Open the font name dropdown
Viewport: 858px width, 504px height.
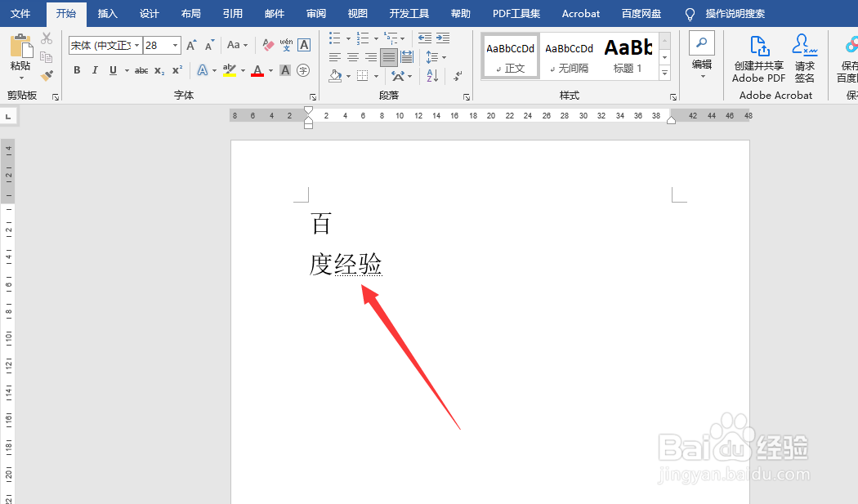[x=136, y=46]
